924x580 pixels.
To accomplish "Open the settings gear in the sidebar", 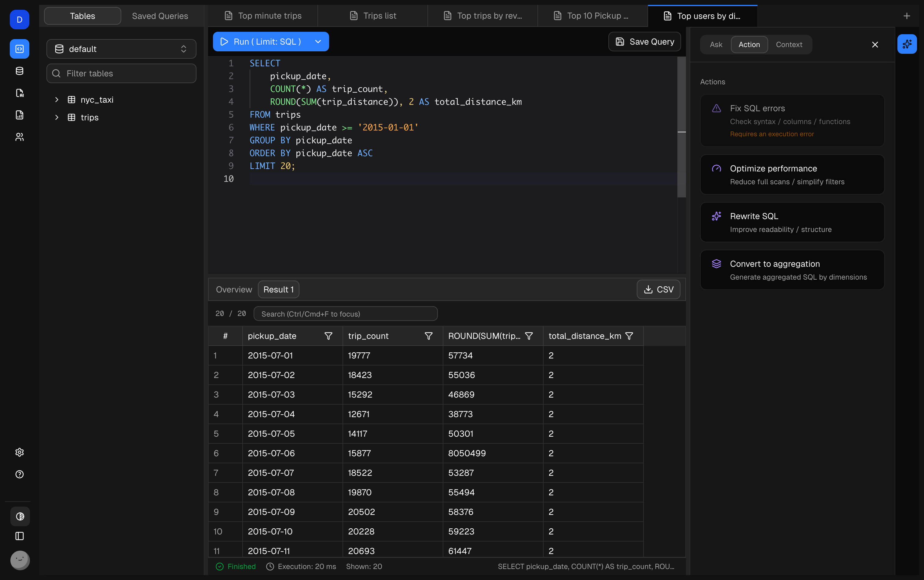I will [x=20, y=452].
